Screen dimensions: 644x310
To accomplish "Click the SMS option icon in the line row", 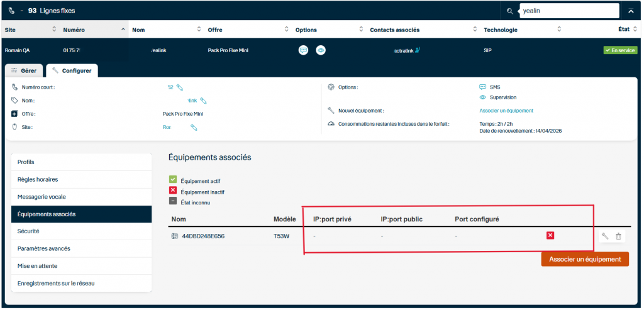I will click(303, 50).
